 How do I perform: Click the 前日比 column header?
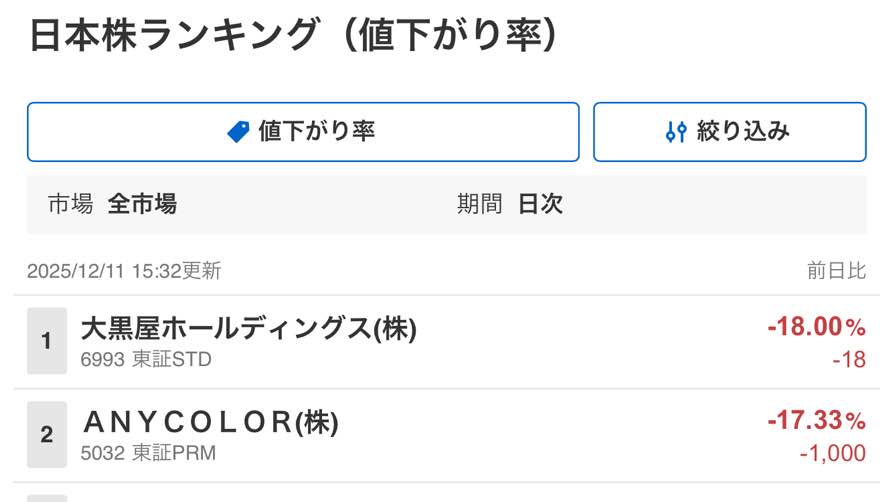(x=836, y=270)
